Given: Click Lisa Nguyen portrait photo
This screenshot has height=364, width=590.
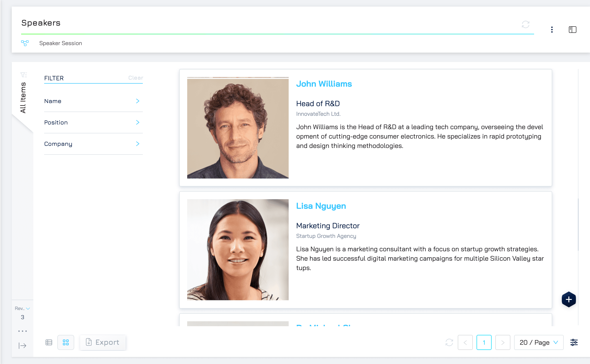Looking at the screenshot, I should pos(238,250).
